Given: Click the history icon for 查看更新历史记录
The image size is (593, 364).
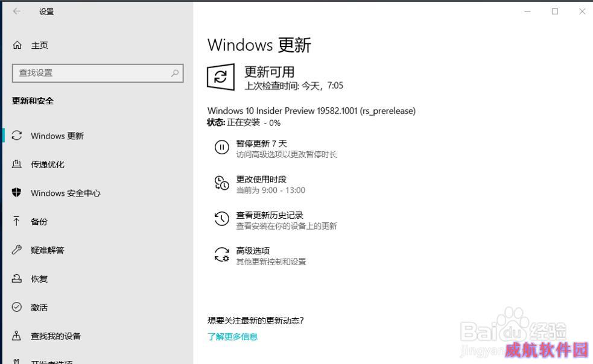Looking at the screenshot, I should [221, 219].
